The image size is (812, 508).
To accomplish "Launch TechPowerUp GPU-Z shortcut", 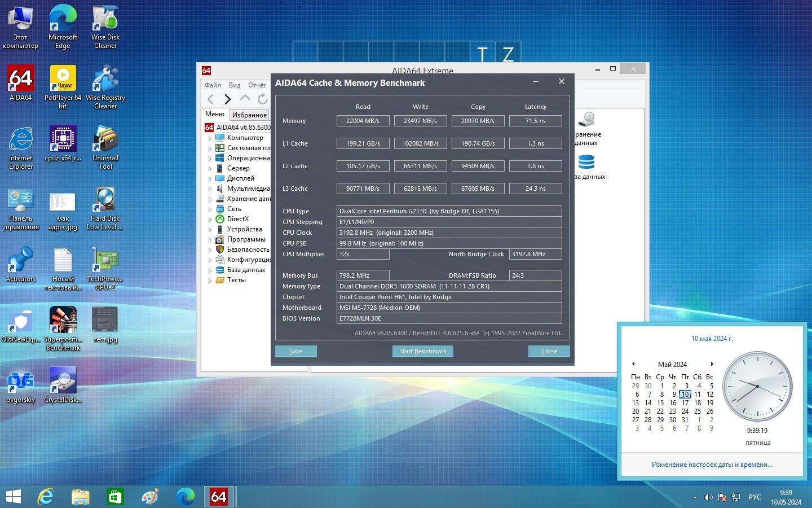I will [105, 268].
